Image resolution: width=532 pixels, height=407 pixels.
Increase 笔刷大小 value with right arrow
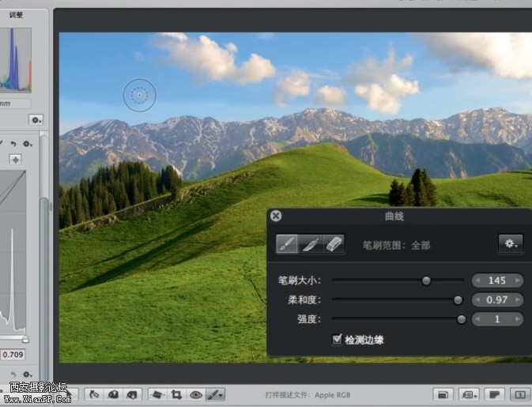click(x=516, y=281)
